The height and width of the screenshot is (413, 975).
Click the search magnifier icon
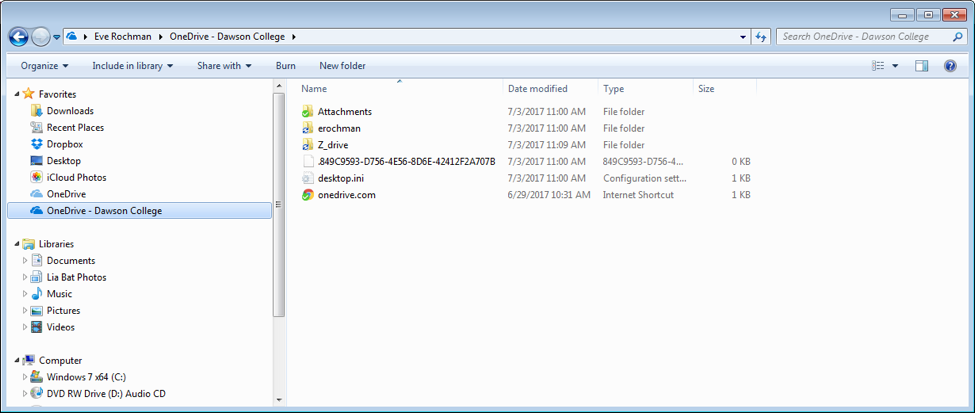(x=958, y=37)
